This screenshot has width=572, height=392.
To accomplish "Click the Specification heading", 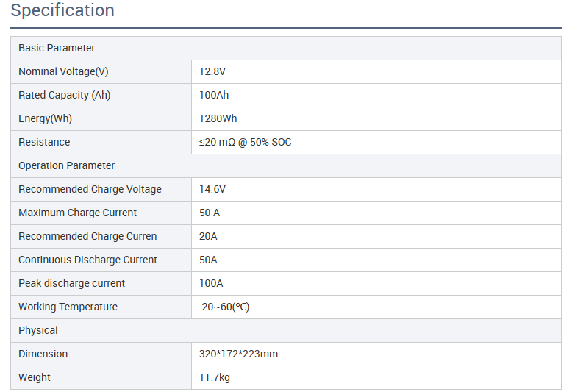I will click(62, 11).
